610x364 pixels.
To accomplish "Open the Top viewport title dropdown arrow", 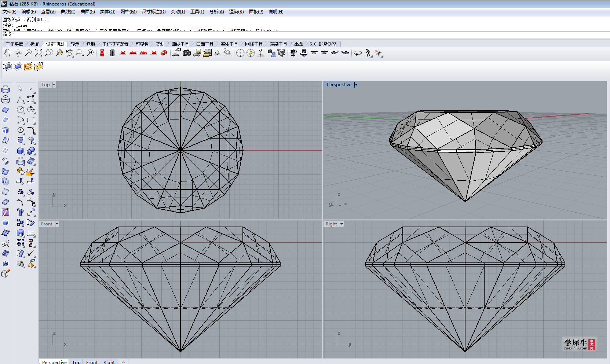I will (54, 85).
